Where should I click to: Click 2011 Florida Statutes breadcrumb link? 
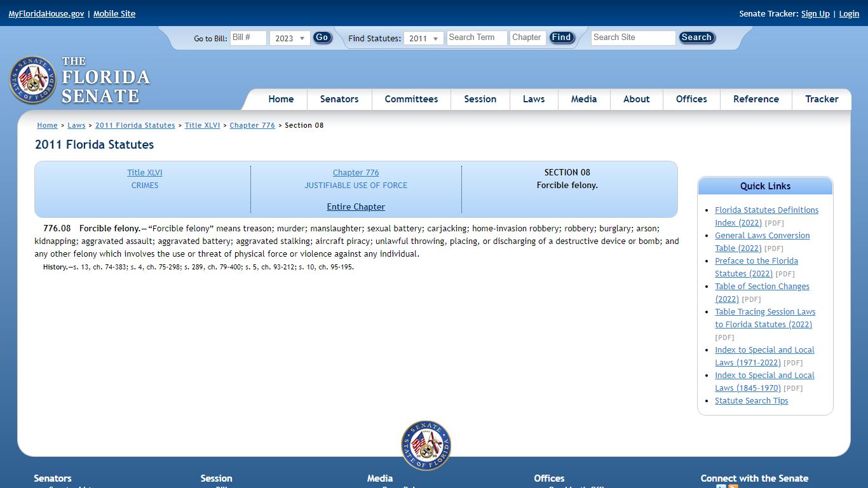(135, 125)
